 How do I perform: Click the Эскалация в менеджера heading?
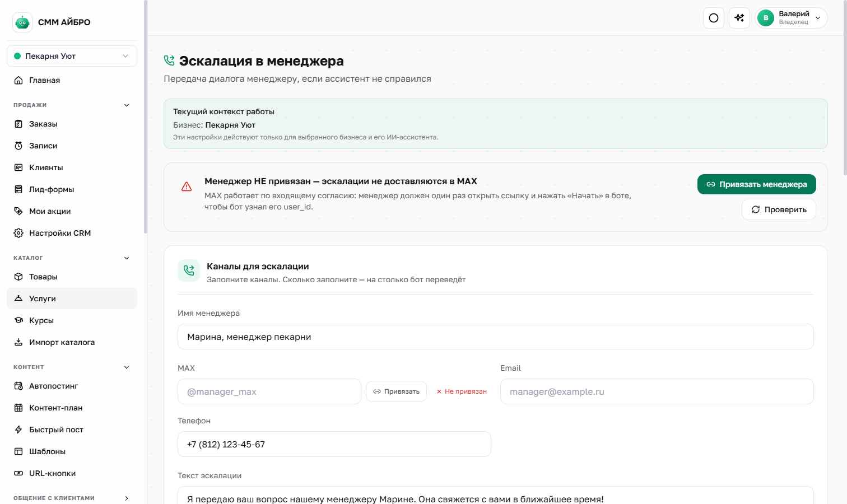[x=262, y=60]
